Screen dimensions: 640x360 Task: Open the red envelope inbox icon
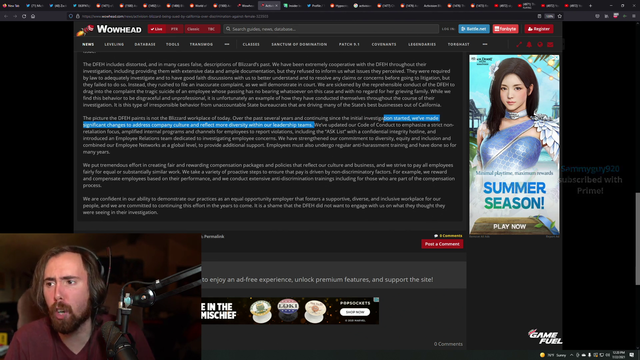click(550, 44)
